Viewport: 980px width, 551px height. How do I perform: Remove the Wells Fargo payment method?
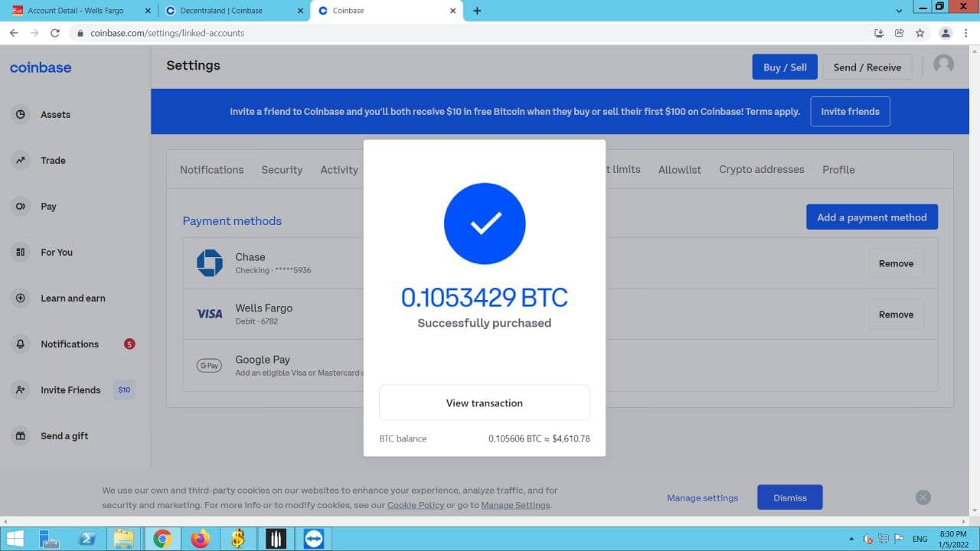(896, 315)
